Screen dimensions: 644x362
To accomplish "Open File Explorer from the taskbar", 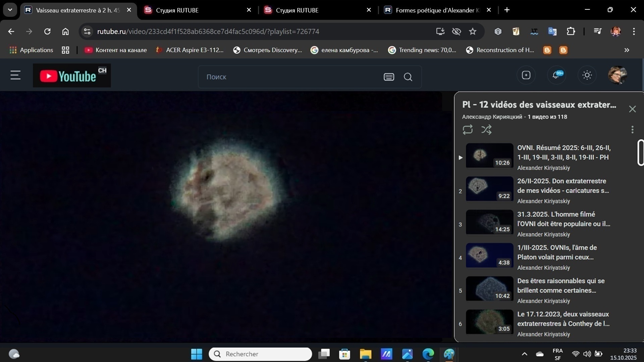I will [x=365, y=354].
